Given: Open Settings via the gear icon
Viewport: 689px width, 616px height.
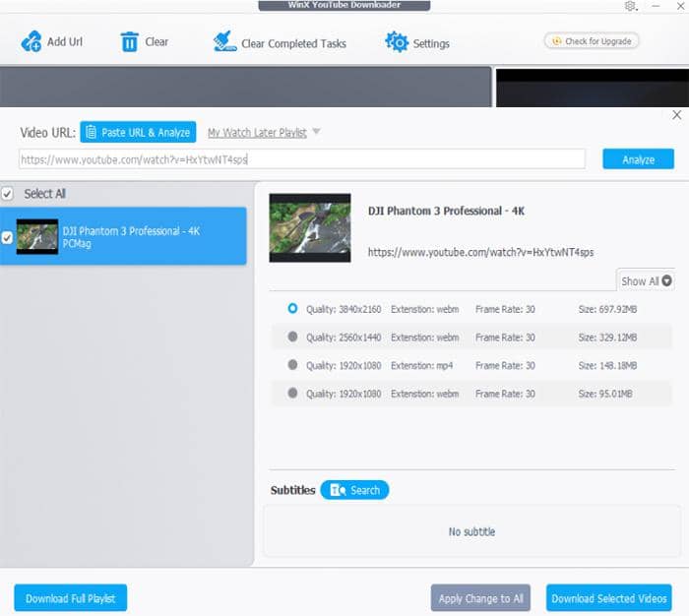Looking at the screenshot, I should [397, 42].
